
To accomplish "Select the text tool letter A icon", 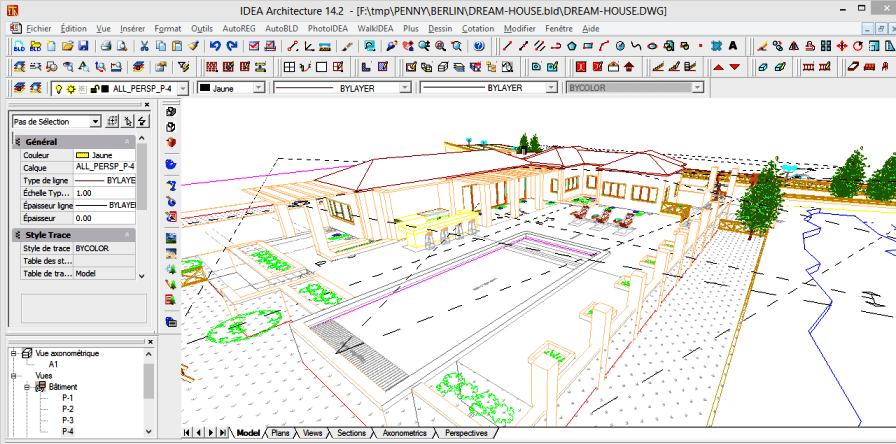I will 733,46.
